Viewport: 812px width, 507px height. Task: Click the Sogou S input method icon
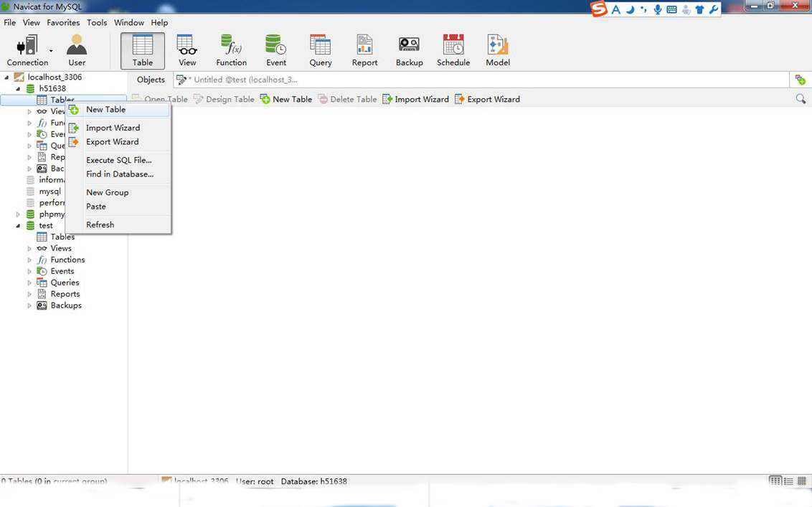pyautogui.click(x=599, y=9)
